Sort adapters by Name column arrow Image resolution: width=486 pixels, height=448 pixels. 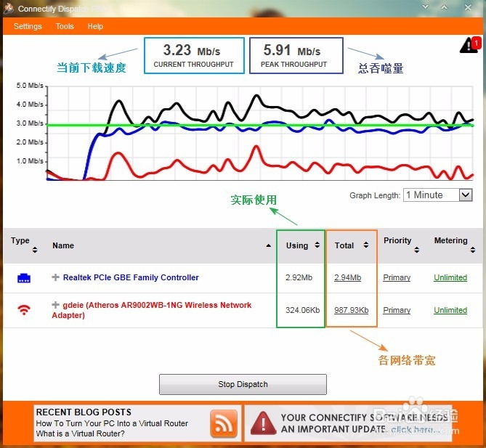click(x=268, y=245)
